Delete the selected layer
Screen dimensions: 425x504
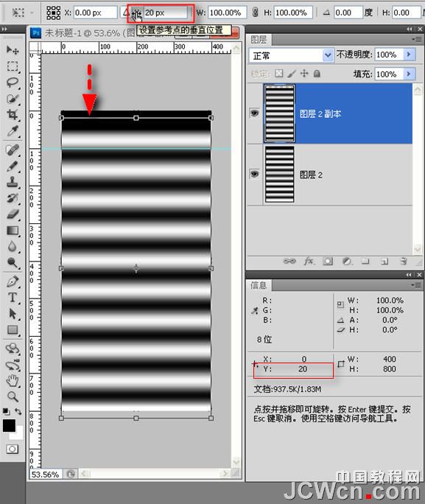click(x=404, y=262)
